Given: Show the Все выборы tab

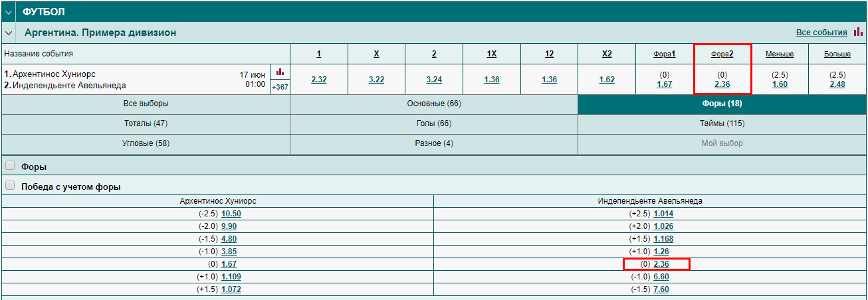Looking at the screenshot, I should tap(146, 104).
